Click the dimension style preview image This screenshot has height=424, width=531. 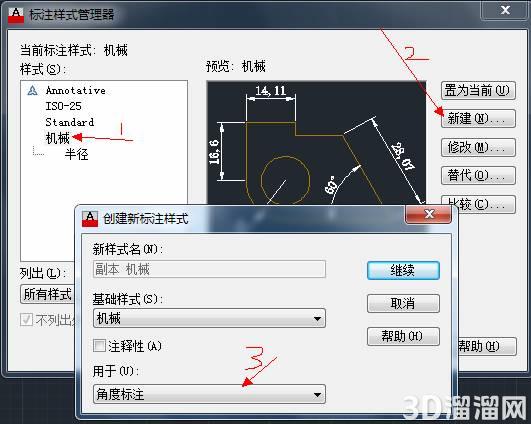[x=316, y=142]
